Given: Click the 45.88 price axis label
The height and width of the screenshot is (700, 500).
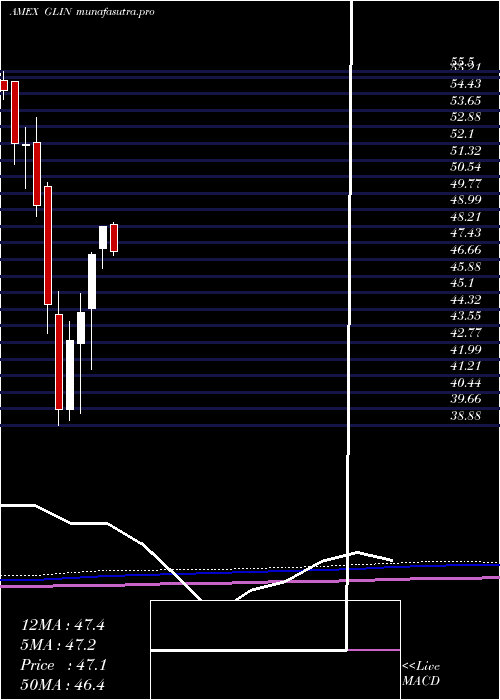Looking at the screenshot, I should click(465, 267).
